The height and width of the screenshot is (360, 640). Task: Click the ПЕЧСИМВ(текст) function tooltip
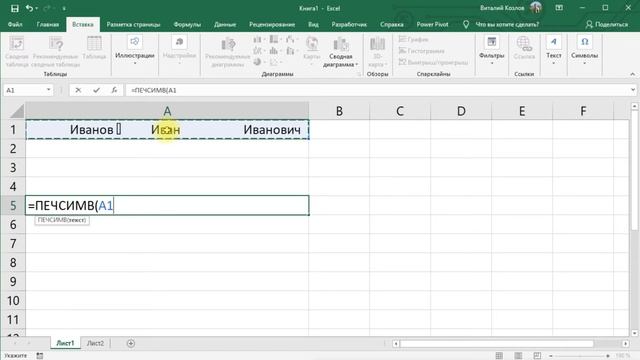(x=62, y=220)
